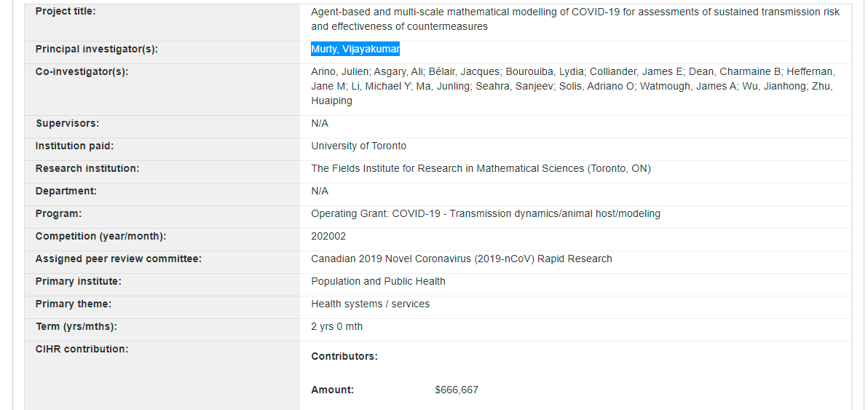Click the Supervisors row N/A value
Image resolution: width=868 pixels, height=410 pixels.
click(x=320, y=123)
